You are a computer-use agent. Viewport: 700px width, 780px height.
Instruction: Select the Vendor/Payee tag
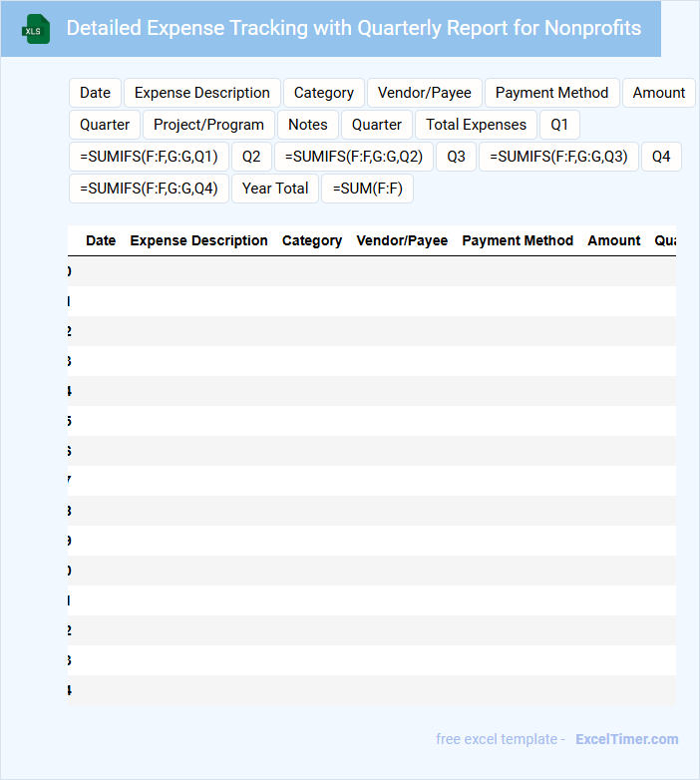425,93
